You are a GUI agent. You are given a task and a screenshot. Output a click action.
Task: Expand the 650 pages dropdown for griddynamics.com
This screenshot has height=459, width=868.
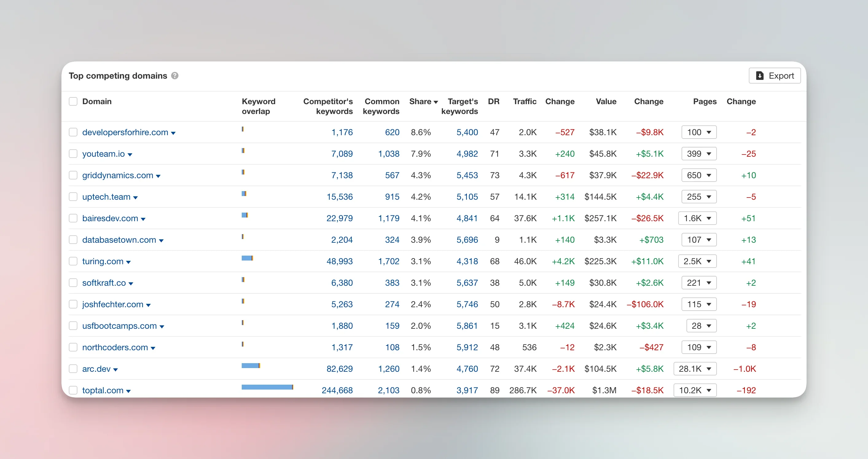tap(698, 175)
